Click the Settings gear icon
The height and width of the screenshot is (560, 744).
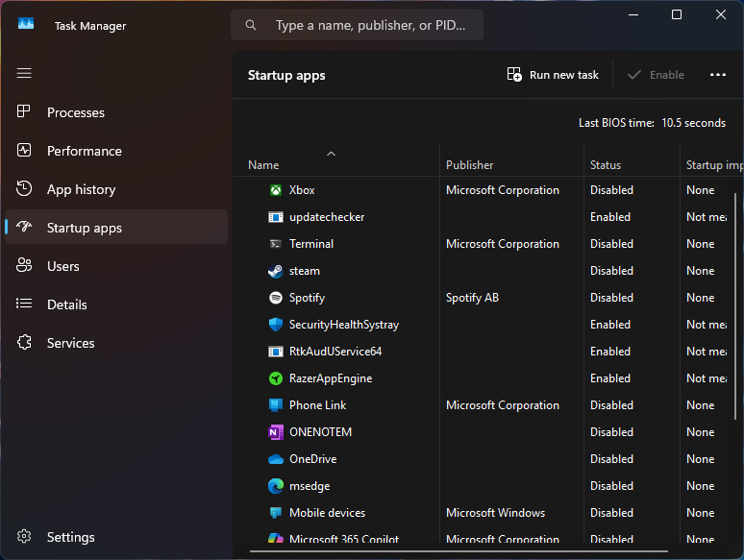[24, 536]
